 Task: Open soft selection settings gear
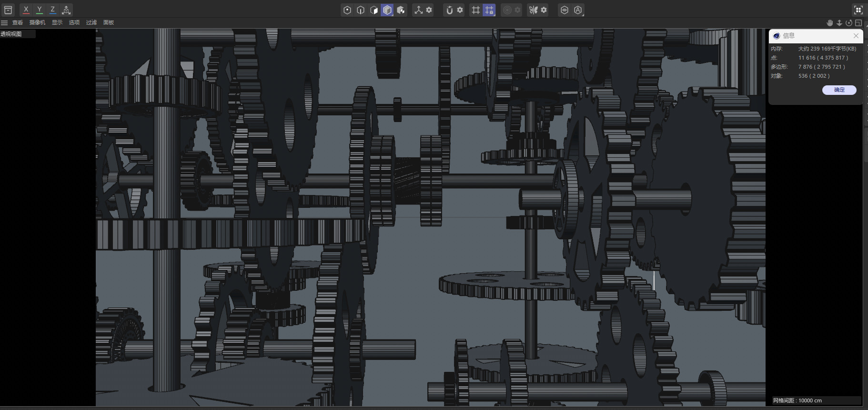[517, 10]
